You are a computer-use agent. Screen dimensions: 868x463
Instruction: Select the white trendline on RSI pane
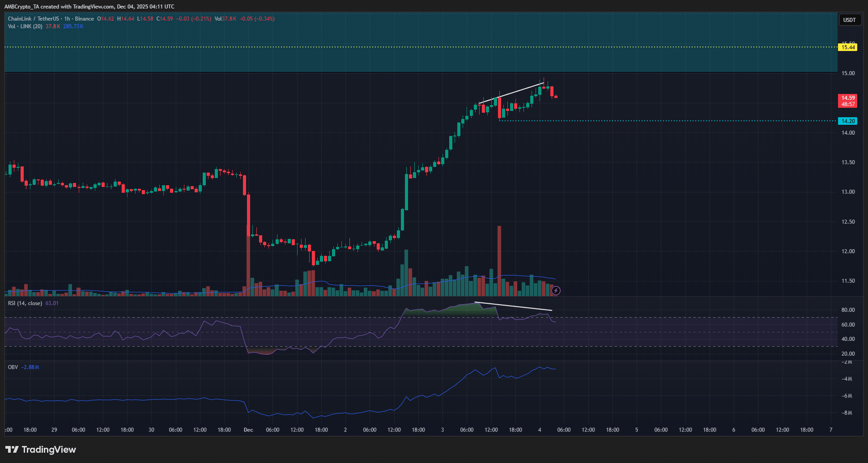pos(514,306)
